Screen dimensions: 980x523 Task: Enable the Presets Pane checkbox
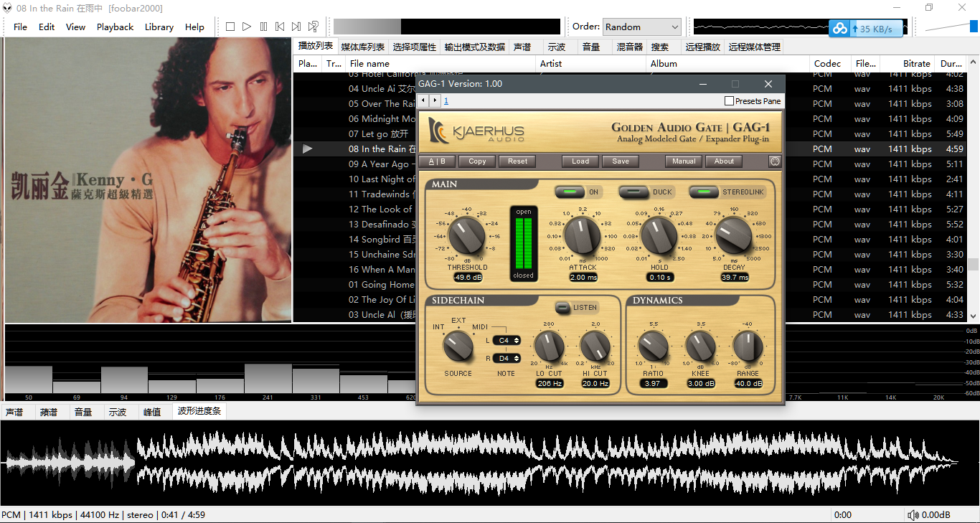pos(730,101)
